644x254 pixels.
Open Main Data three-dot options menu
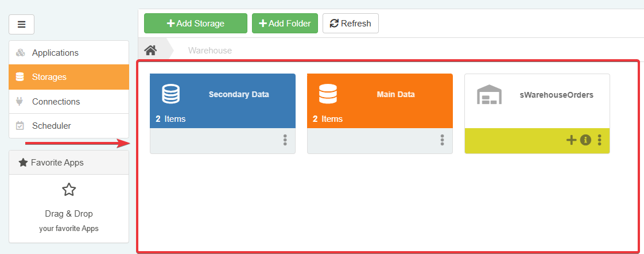click(x=442, y=140)
